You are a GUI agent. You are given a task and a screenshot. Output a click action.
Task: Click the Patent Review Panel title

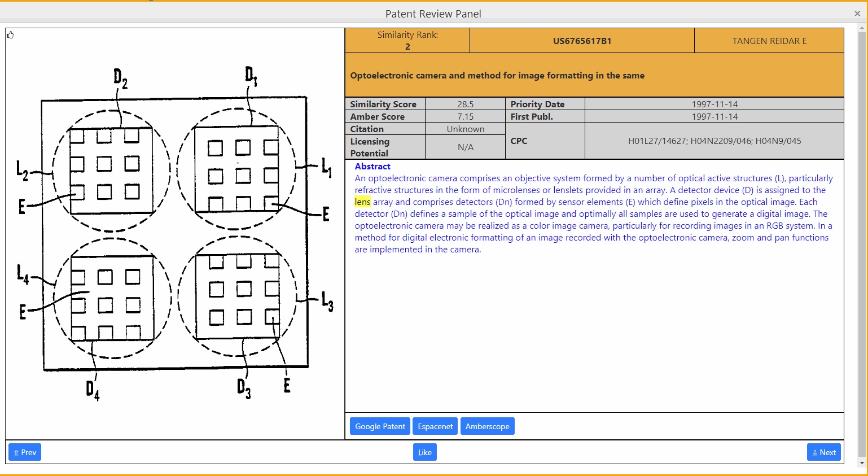tap(433, 14)
